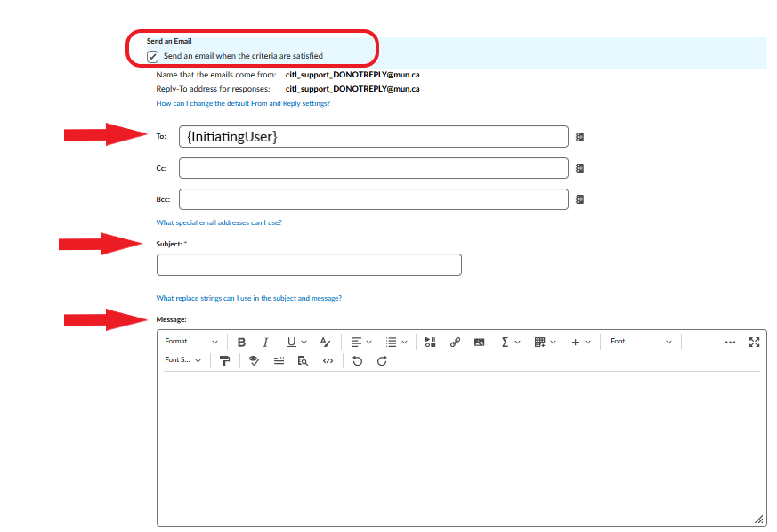
Task: Undo the last edit
Action: click(357, 360)
